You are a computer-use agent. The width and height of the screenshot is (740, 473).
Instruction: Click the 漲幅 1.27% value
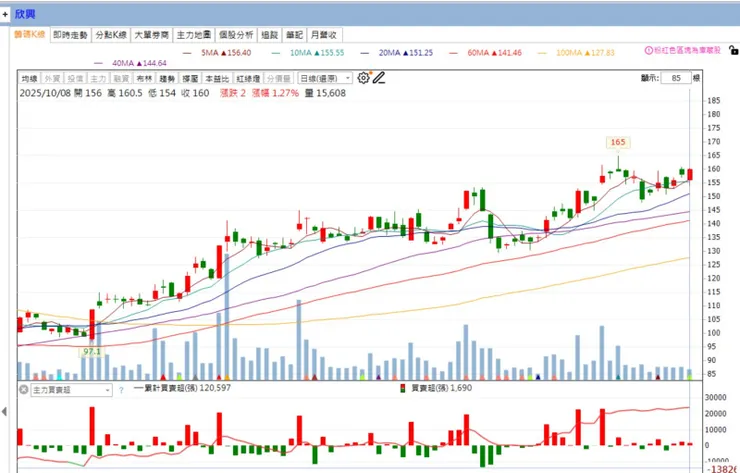275,93
